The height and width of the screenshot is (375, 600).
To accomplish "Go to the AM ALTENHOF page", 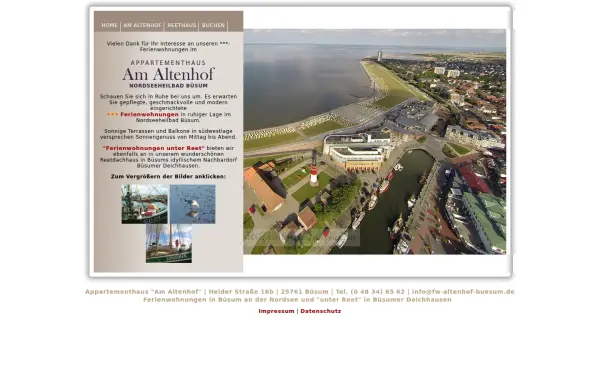I will point(142,25).
